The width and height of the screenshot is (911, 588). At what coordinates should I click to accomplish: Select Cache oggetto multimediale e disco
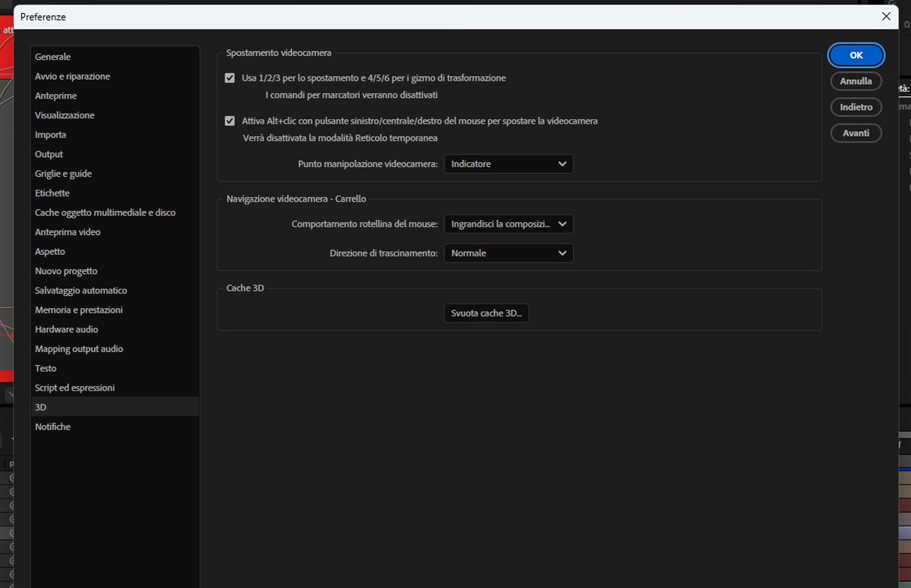pyautogui.click(x=115, y=212)
